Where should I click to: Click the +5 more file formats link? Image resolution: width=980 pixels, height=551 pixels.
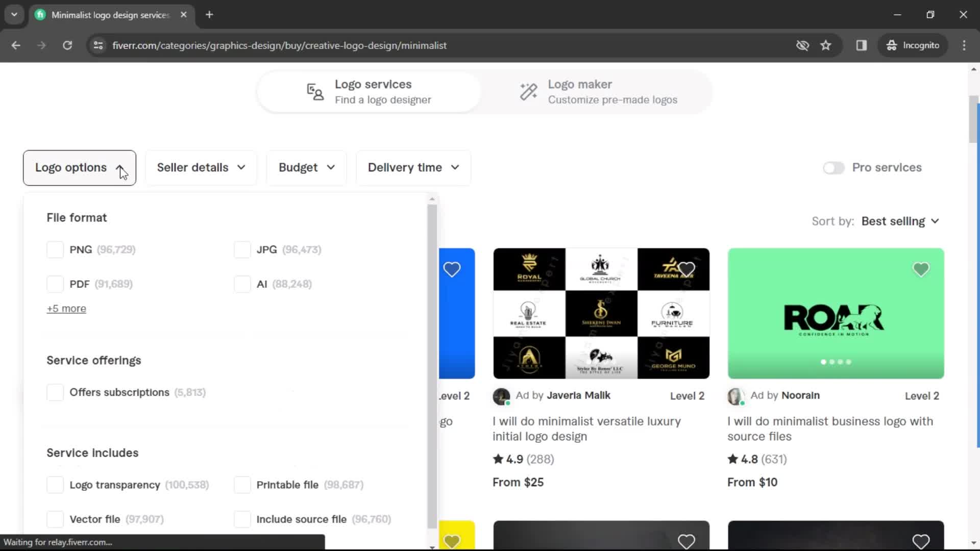pyautogui.click(x=66, y=308)
